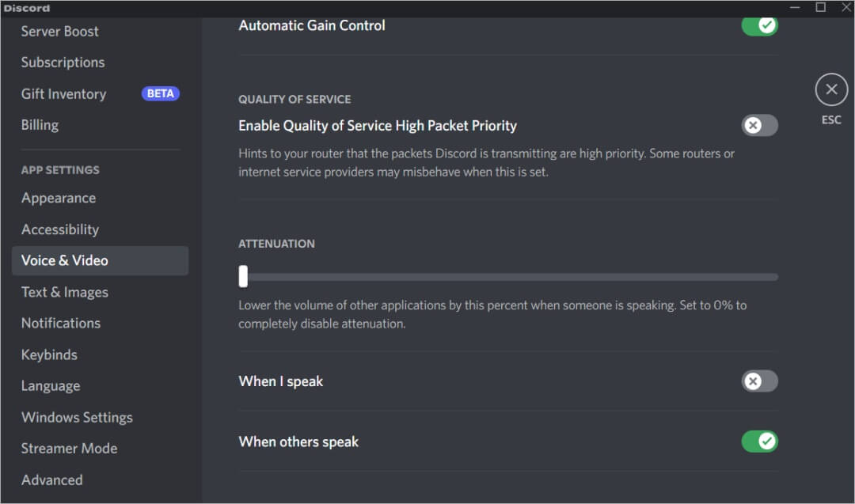Disable the When others speak toggle

[x=759, y=441]
